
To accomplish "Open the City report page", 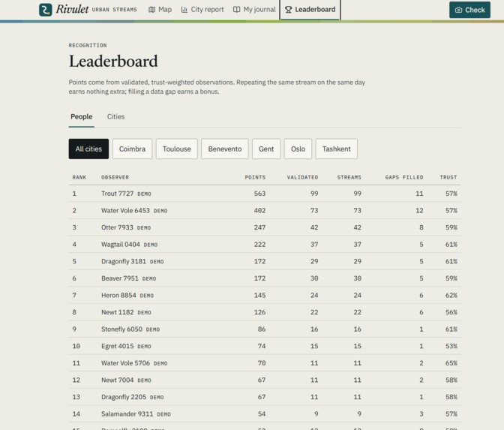I will [x=202, y=10].
